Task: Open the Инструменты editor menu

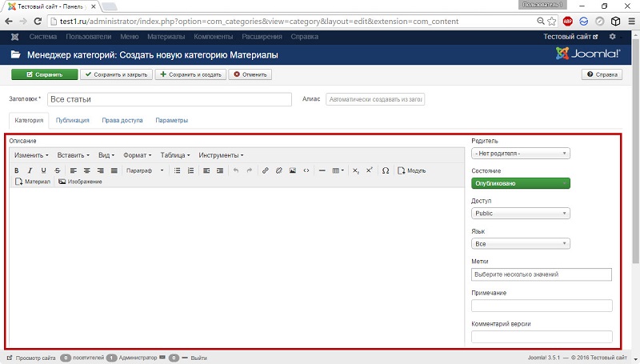Action: coord(221,155)
